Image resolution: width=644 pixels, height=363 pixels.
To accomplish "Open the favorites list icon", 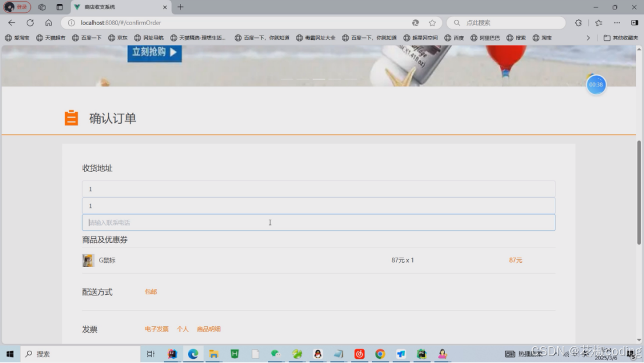I will (599, 23).
